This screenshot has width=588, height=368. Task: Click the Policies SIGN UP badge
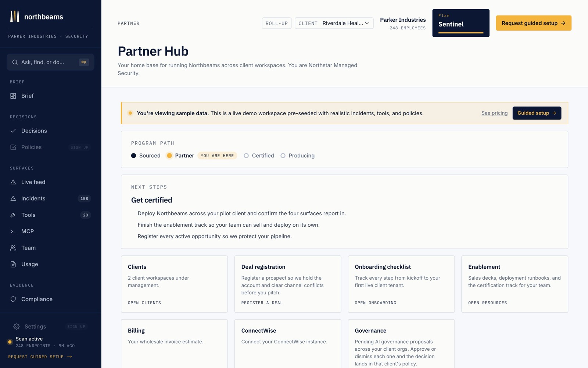[79, 148]
